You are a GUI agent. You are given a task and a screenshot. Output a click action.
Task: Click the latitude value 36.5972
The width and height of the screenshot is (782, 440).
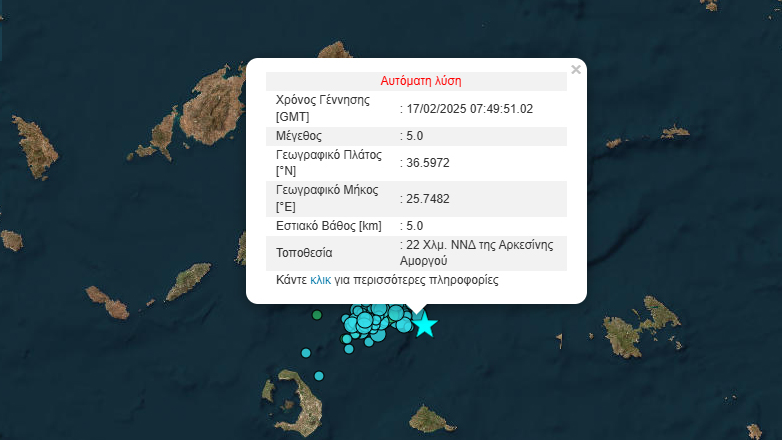428,162
